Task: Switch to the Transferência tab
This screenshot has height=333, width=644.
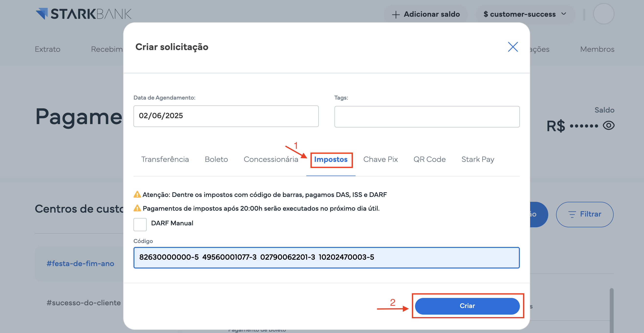Action: click(x=165, y=159)
